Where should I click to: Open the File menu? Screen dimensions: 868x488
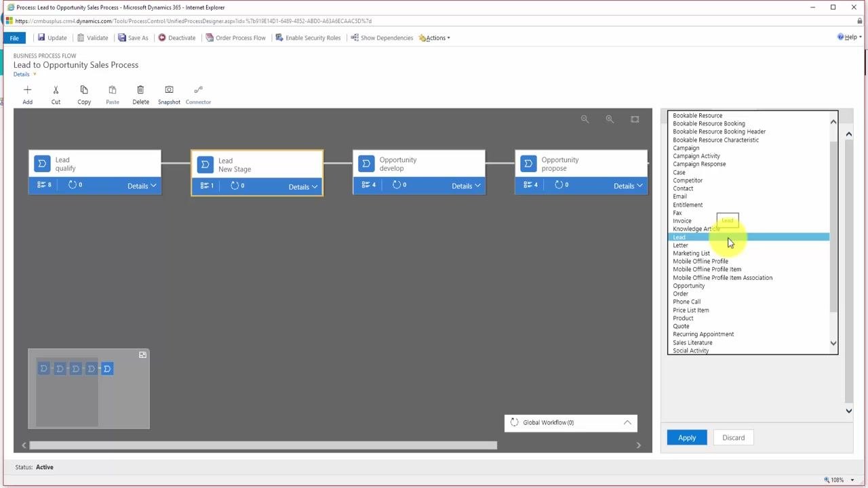pos(14,38)
